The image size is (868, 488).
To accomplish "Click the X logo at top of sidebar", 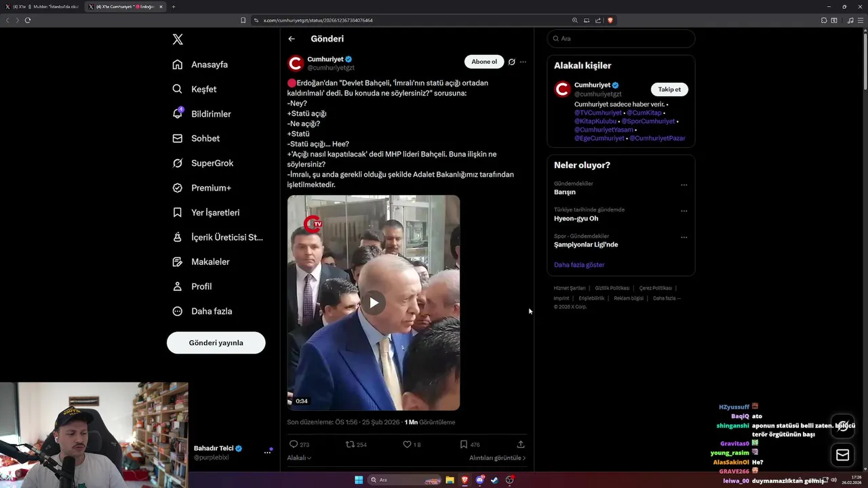I will (178, 39).
